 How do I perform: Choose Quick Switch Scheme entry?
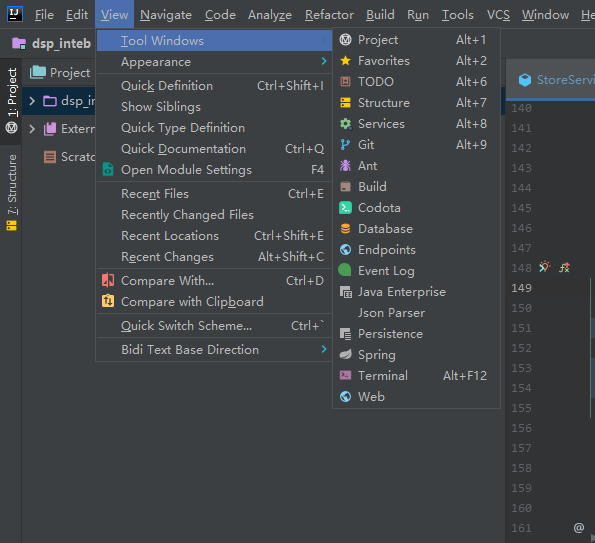click(214, 326)
